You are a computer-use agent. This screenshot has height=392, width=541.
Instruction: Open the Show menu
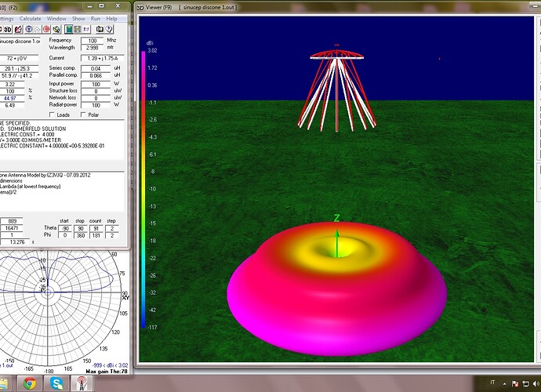78,17
